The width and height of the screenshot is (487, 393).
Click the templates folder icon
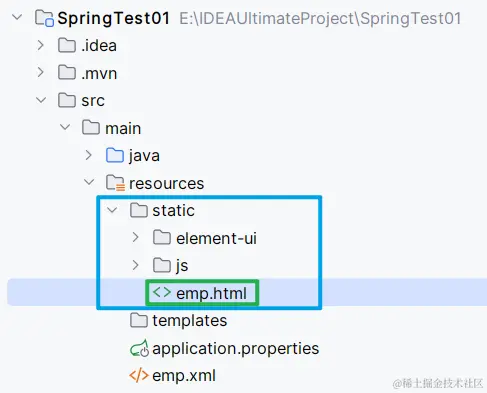[x=139, y=320]
